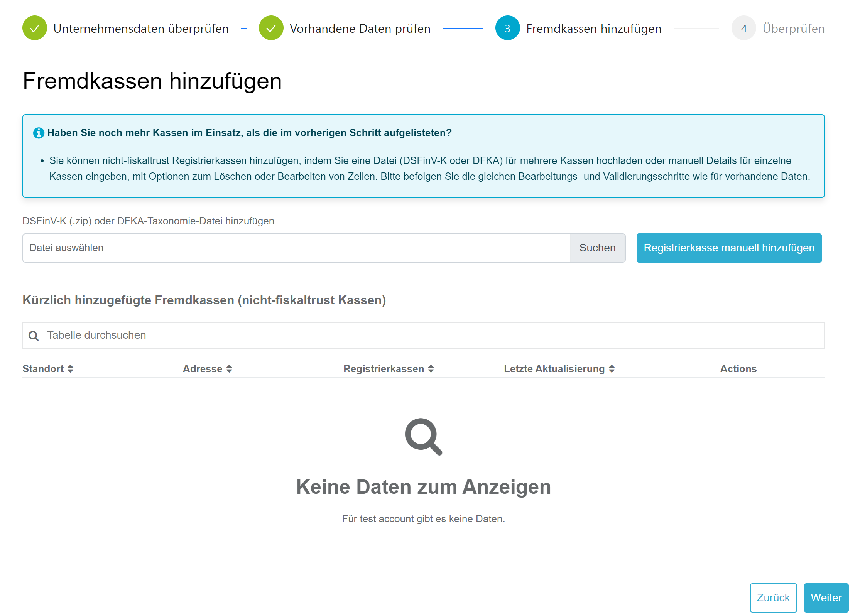Focus the Tabelle durchsuchen search field
This screenshot has height=616, width=860.
point(423,336)
